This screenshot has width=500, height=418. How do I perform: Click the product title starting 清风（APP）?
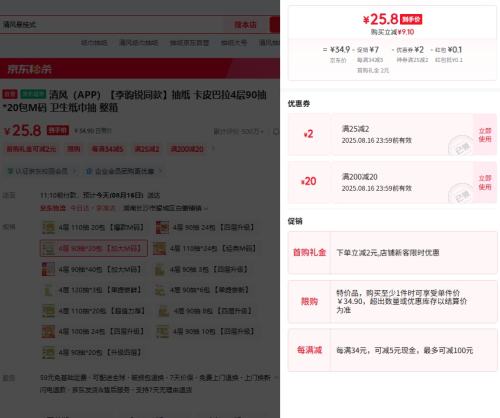(x=135, y=101)
